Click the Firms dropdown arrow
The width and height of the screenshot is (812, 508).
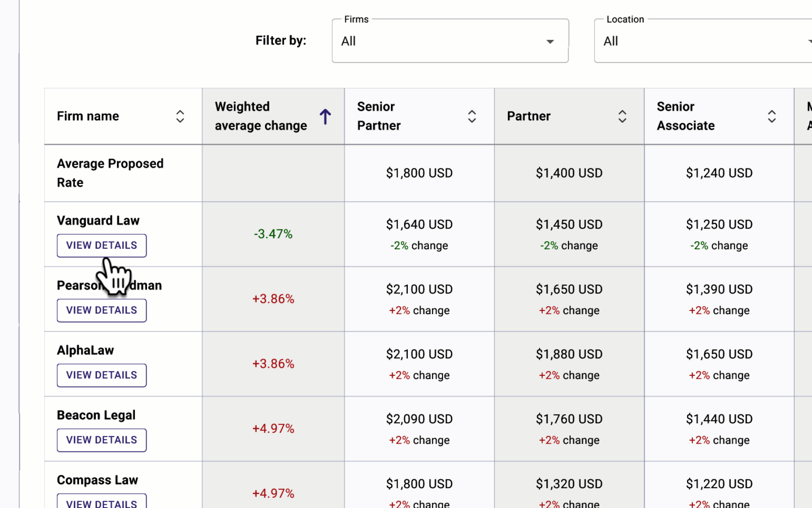click(x=550, y=41)
